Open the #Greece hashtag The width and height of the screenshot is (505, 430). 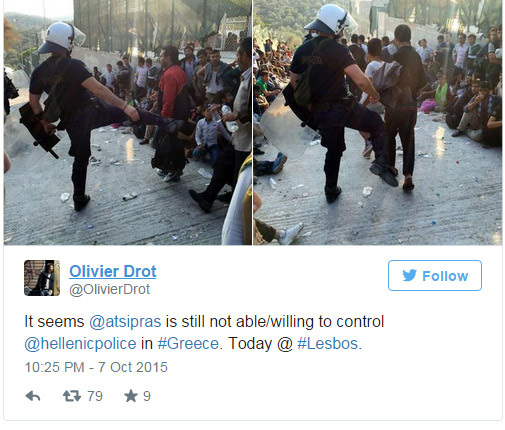click(188, 343)
